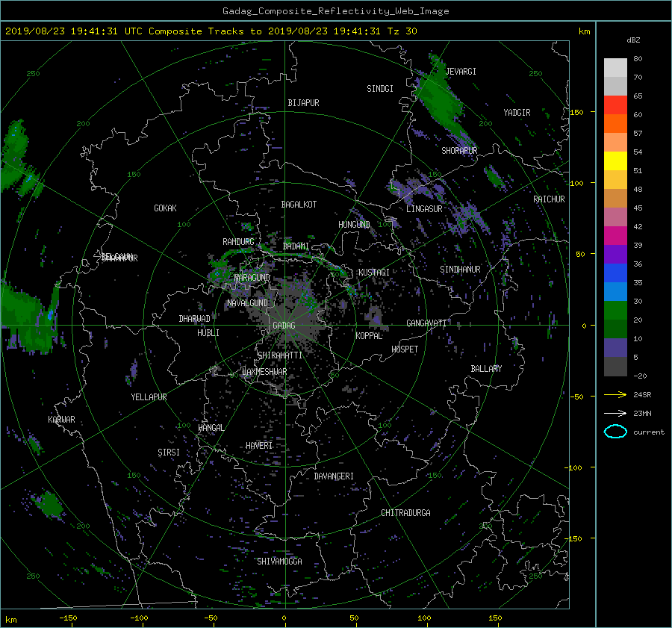Click the 150 value on bottom axis
This screenshot has width=672, height=628.
click(x=495, y=618)
